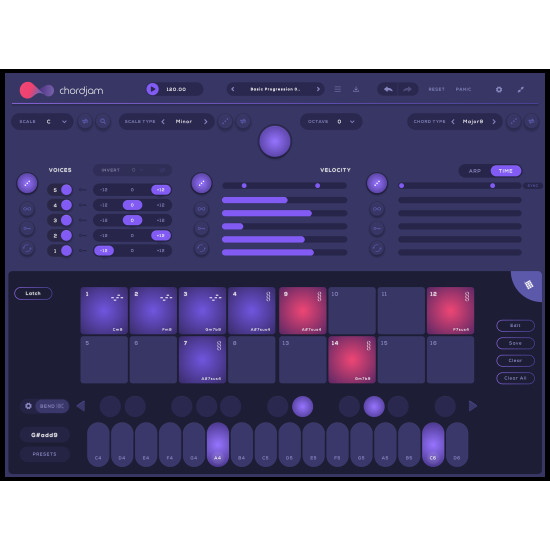Image resolution: width=550 pixels, height=550 pixels.
Task: Set voice 1 octave shift to 0
Action: pyautogui.click(x=132, y=250)
